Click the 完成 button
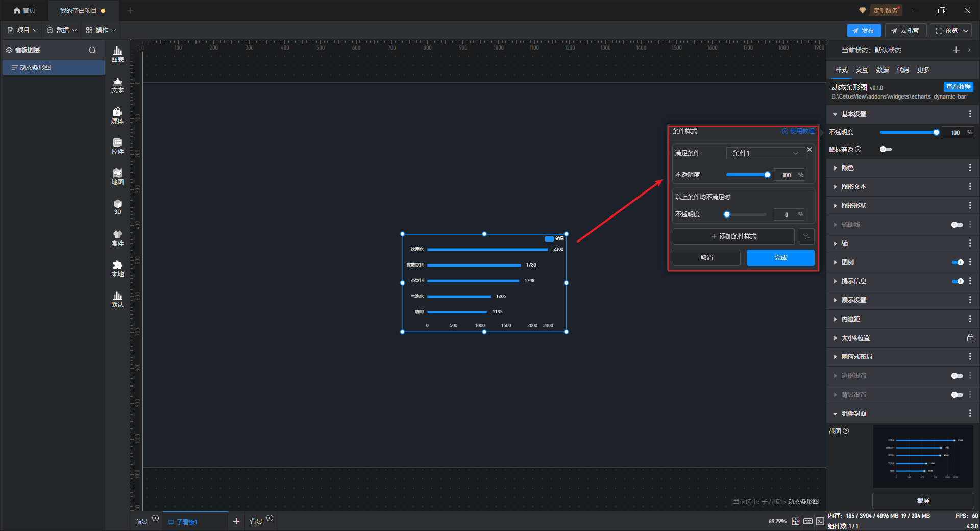The height and width of the screenshot is (531, 980). [x=780, y=258]
